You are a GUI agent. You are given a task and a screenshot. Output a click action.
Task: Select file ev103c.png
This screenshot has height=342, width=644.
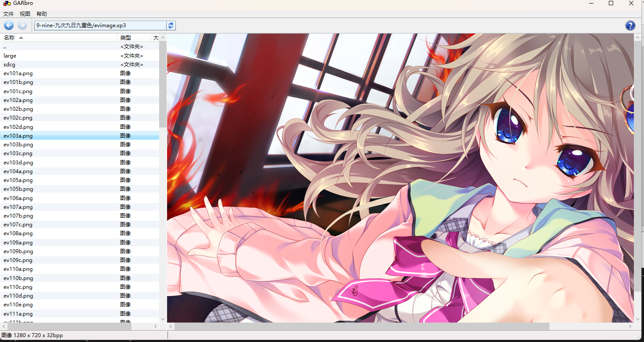[x=80, y=153]
